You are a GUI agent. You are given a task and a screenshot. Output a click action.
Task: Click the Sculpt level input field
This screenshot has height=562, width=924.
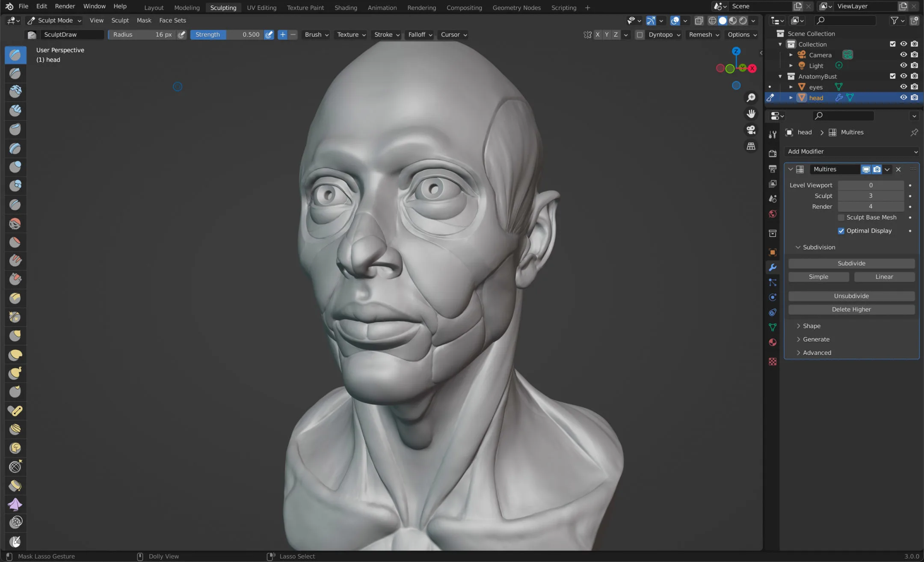coord(871,196)
